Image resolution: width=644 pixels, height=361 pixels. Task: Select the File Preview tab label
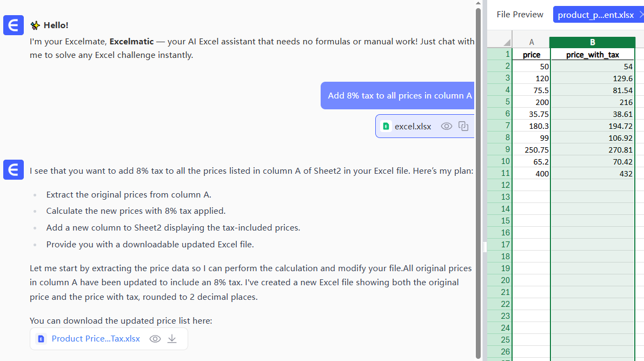(520, 15)
